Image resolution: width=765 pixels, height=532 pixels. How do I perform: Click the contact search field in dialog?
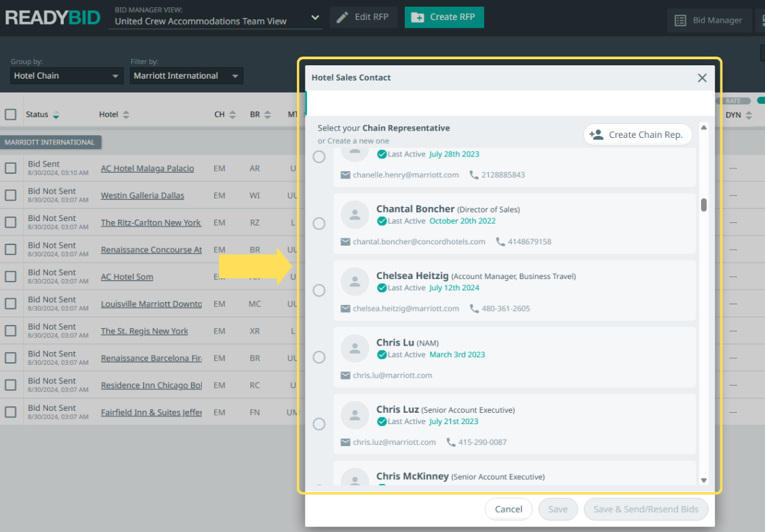pos(510,103)
